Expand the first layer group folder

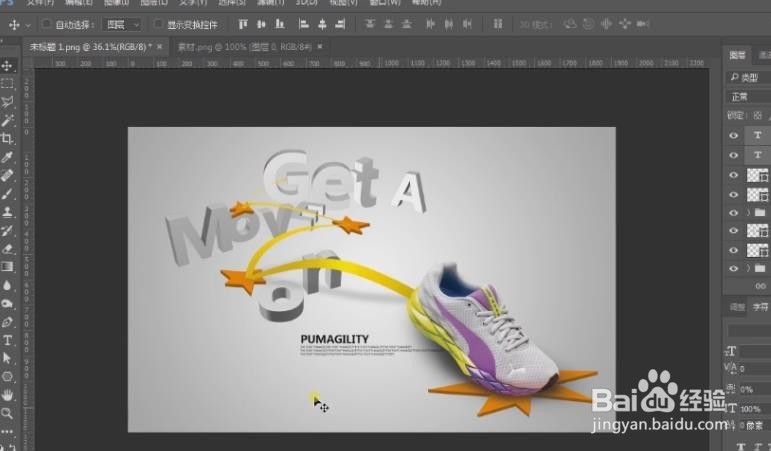[748, 212]
